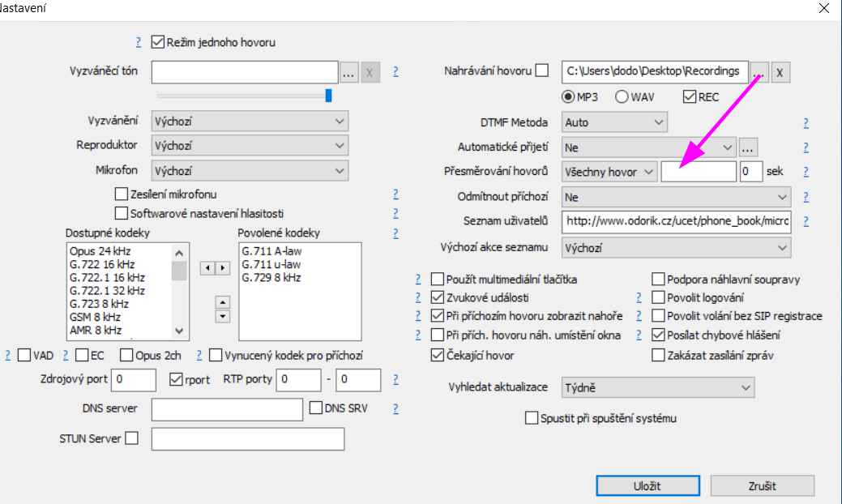This screenshot has width=842, height=504.
Task: Click the ringtone volume slider handle
Action: pyautogui.click(x=328, y=96)
